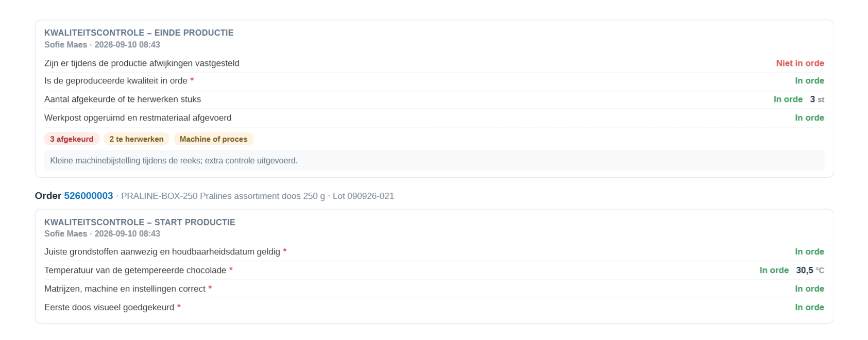This screenshot has width=868, height=340.
Task: Select the "KWALITEITSCONTROLE – EINDE PRODUCTIE" heading
Action: [139, 32]
